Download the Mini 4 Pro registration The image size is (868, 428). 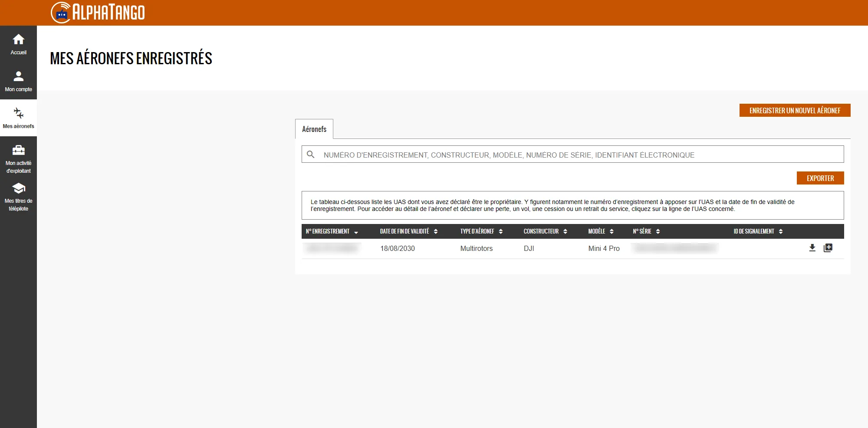click(812, 248)
